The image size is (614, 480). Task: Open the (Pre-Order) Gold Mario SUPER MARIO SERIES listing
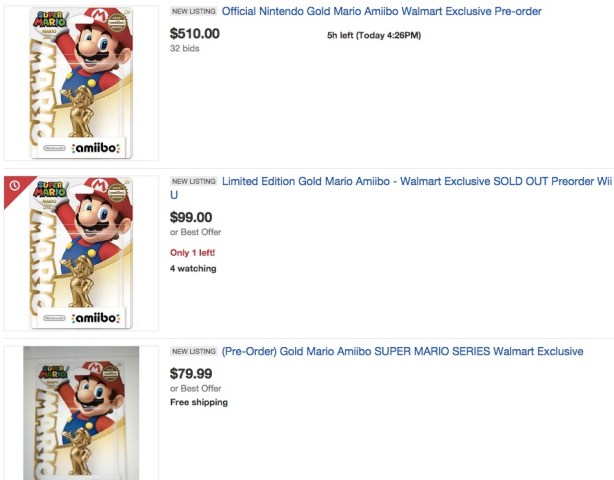(x=402, y=352)
